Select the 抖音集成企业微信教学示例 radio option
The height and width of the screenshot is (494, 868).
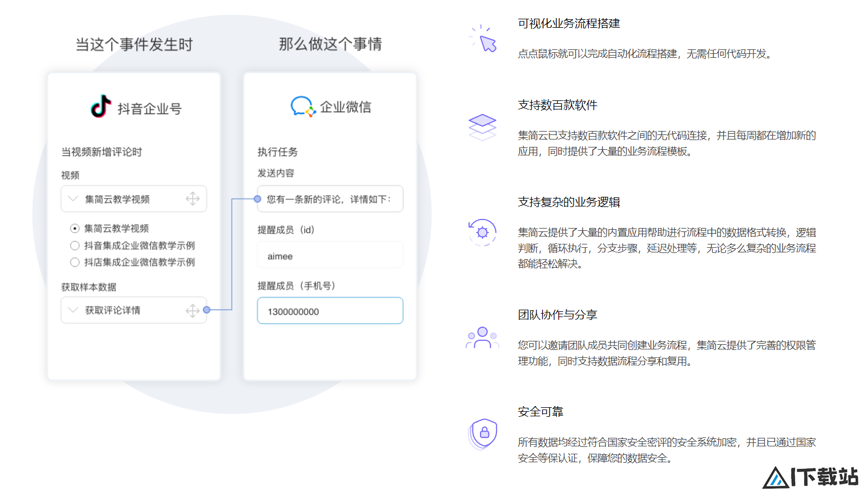click(75, 246)
